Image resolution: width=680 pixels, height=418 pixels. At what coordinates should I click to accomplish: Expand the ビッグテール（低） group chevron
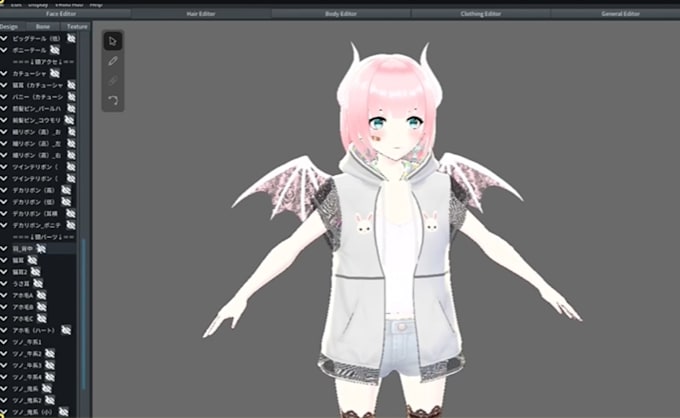pyautogui.click(x=4, y=39)
